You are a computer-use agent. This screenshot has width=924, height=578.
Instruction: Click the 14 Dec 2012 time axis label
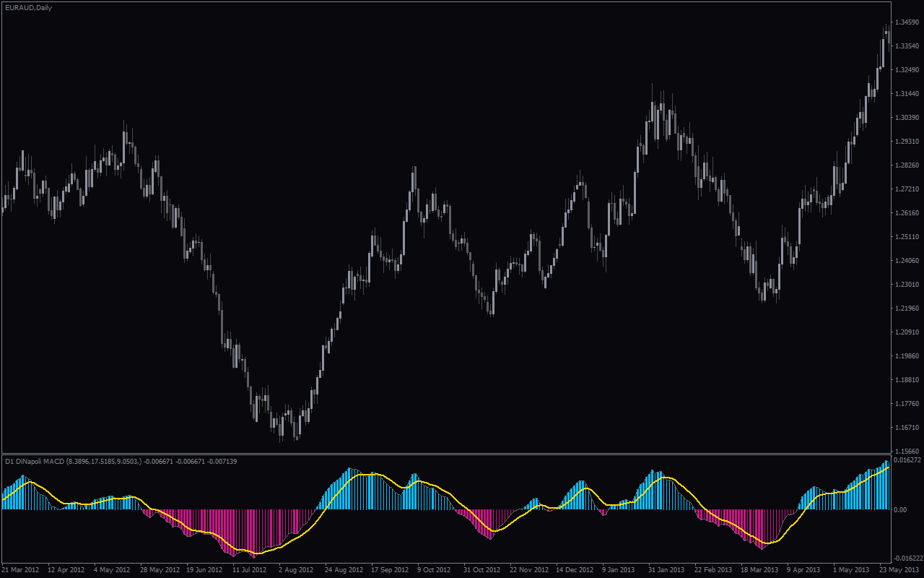point(575,570)
